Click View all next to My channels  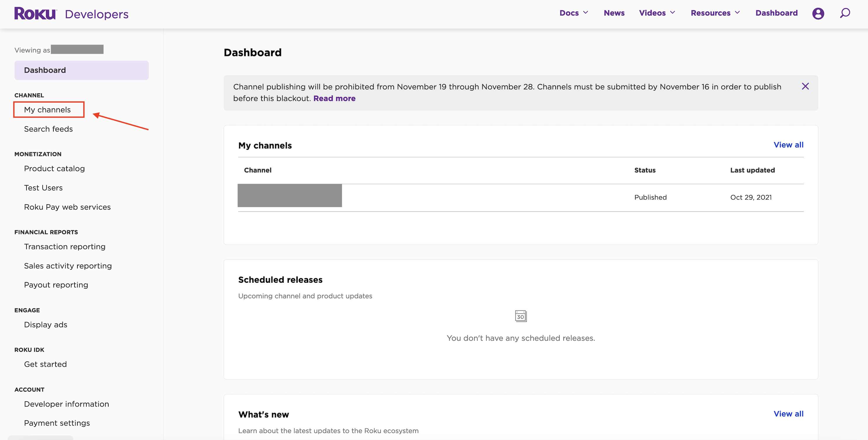tap(788, 145)
